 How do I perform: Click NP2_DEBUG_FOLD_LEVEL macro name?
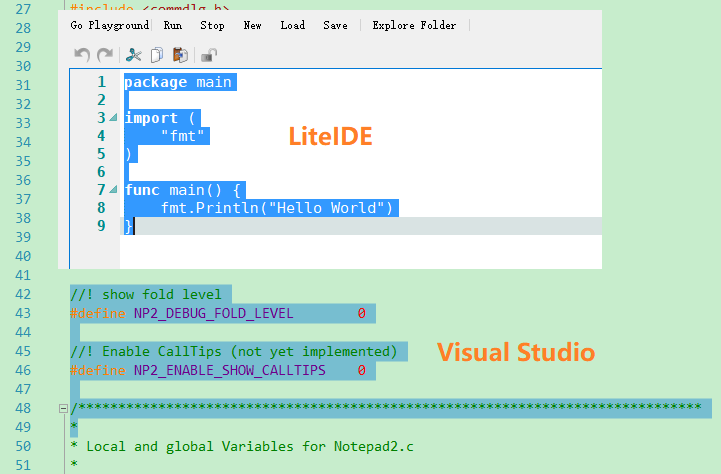point(213,314)
